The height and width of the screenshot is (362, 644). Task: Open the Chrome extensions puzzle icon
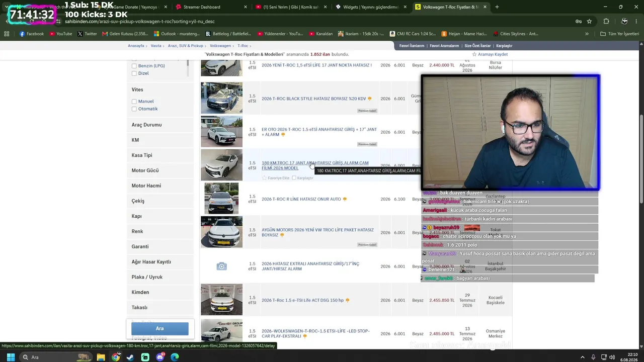pyautogui.click(x=606, y=21)
